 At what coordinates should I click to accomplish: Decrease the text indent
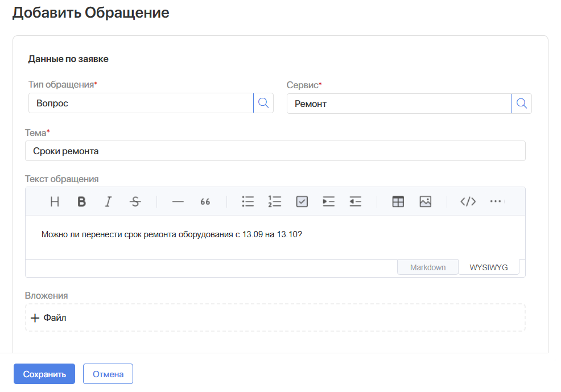tap(355, 201)
